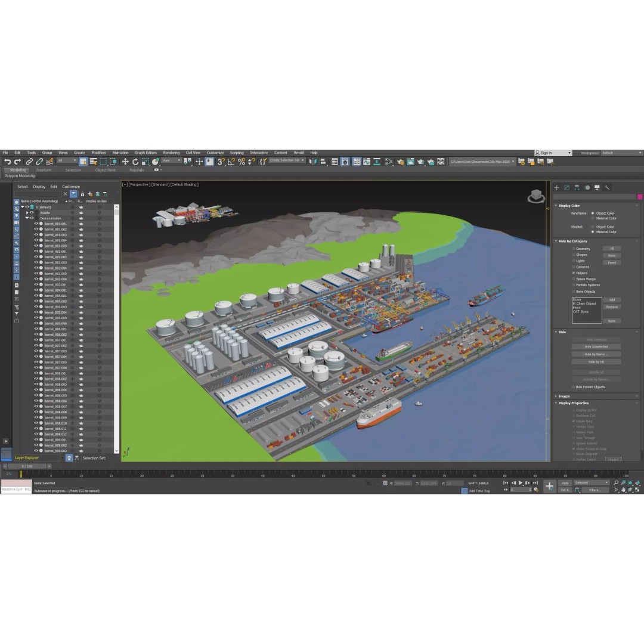Screen dimensions: 644x644
Task: Choose the Select and Rotate tool
Action: click(135, 162)
